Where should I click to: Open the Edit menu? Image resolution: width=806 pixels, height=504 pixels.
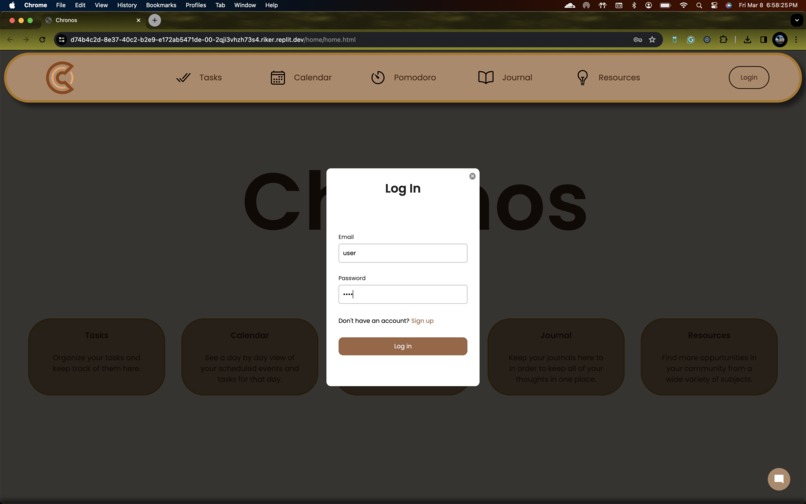(80, 5)
